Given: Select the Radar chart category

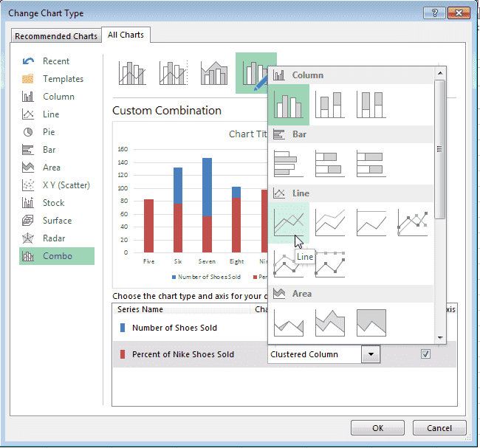Looking at the screenshot, I should (x=54, y=238).
